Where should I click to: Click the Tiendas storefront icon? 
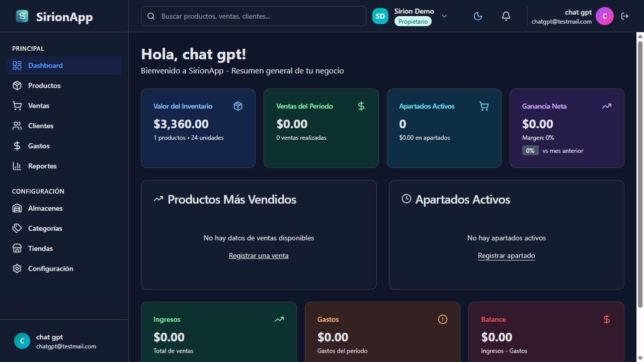[x=17, y=248]
